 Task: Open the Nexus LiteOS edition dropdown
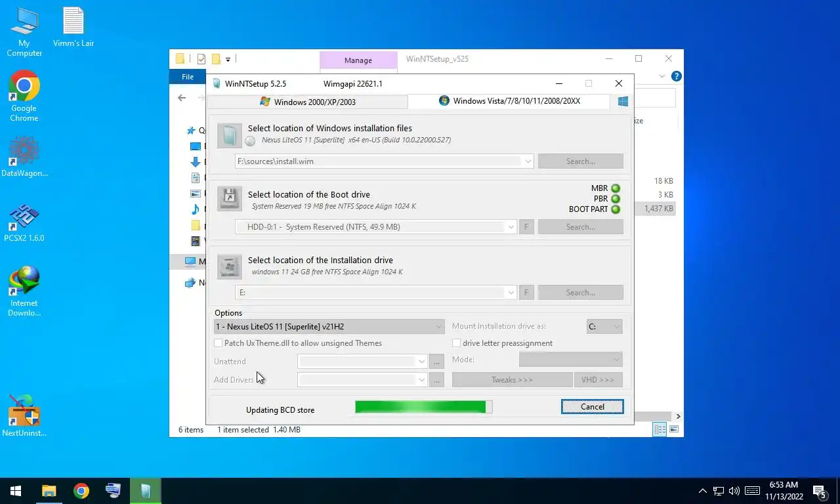click(x=329, y=326)
